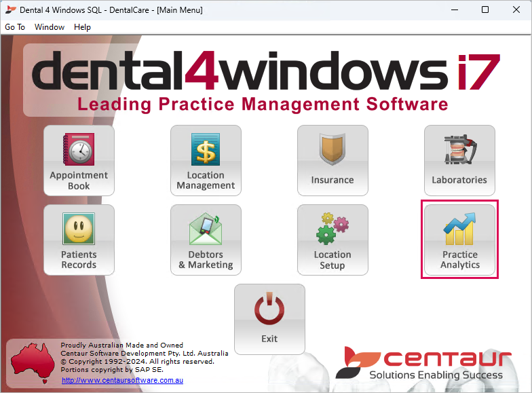This screenshot has width=532, height=393.
Task: Open the Insurance shield module
Action: (332, 160)
